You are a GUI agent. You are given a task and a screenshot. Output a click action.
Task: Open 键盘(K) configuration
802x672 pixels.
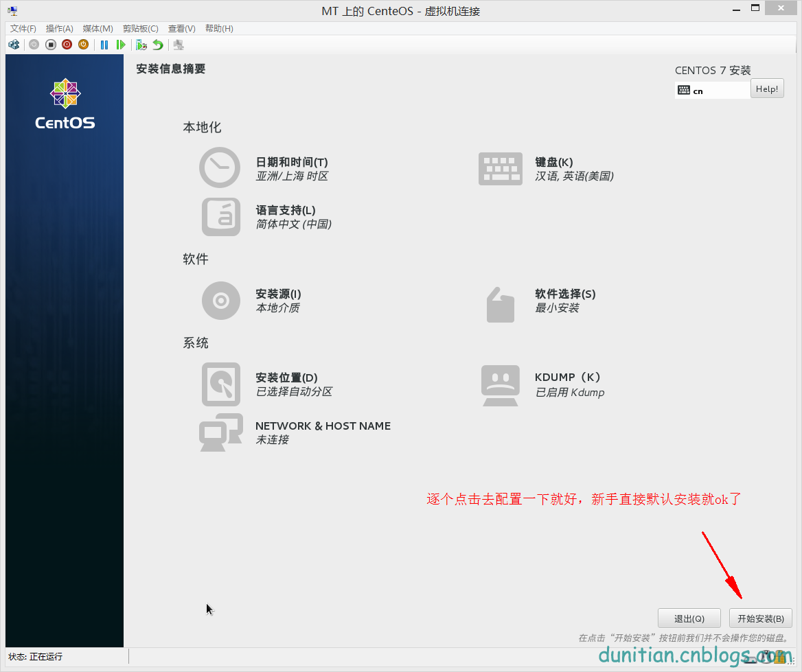(554, 162)
